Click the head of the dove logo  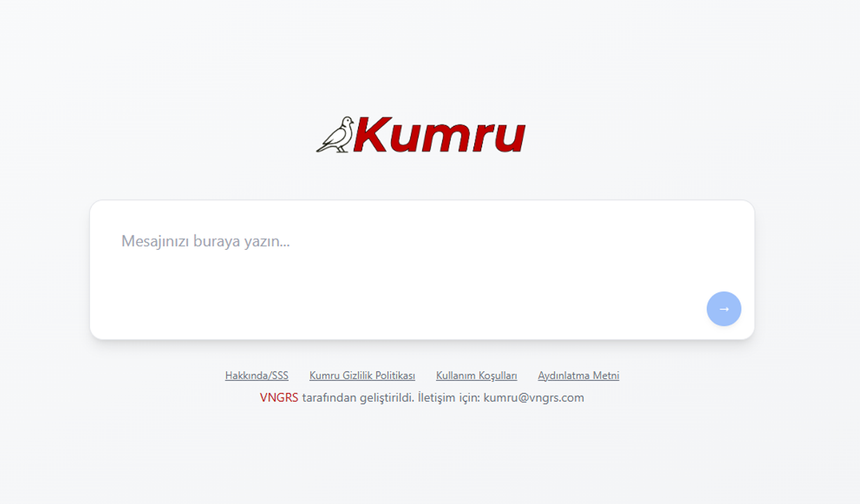point(346,122)
